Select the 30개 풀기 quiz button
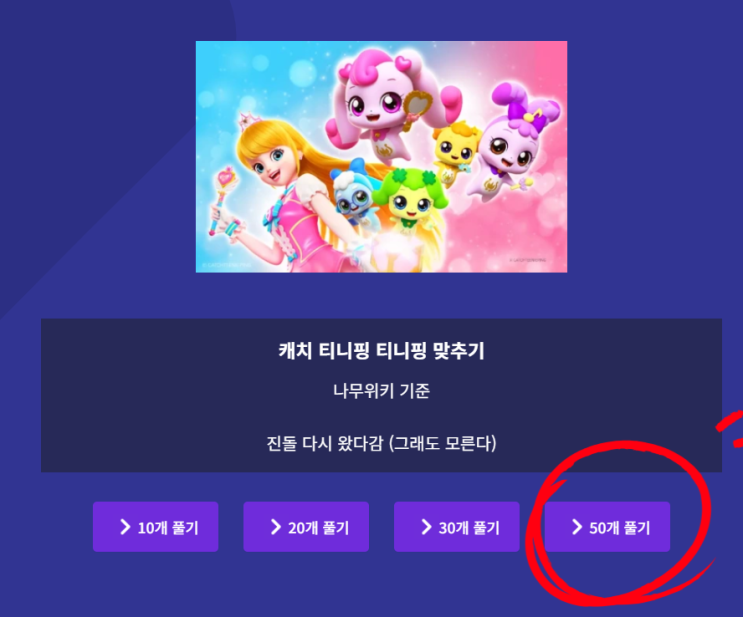 [457, 526]
